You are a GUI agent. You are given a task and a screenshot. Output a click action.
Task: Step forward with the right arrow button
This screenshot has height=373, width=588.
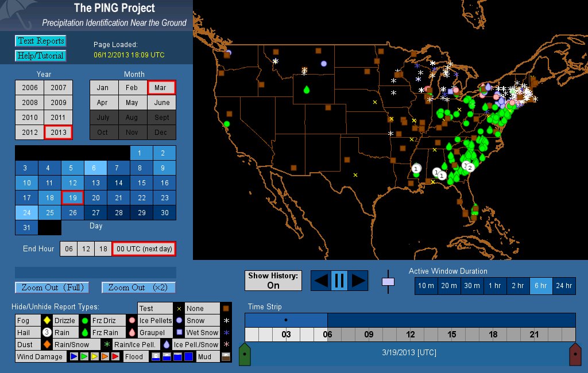click(x=358, y=281)
